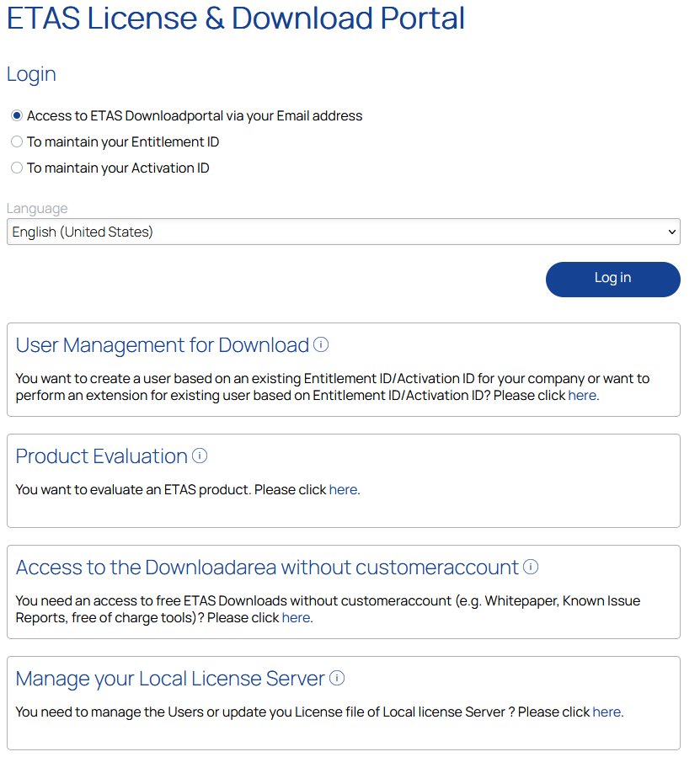Open the English (United States) language dropdown
The width and height of the screenshot is (700, 757).
coord(343,232)
